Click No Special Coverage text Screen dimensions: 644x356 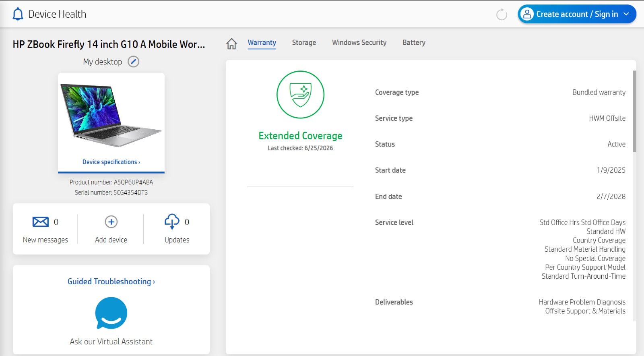[x=595, y=259]
